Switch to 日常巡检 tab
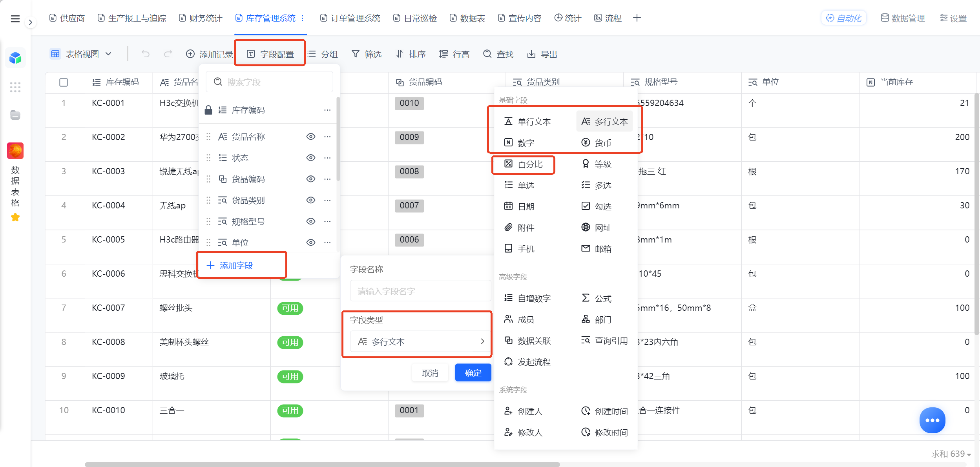Screen dimensions: 980x467 click(x=415, y=18)
